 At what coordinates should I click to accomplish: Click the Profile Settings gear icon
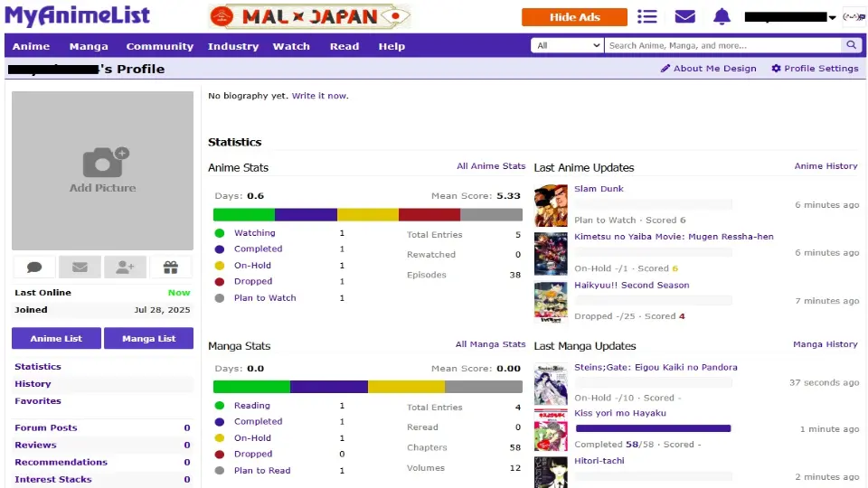776,68
